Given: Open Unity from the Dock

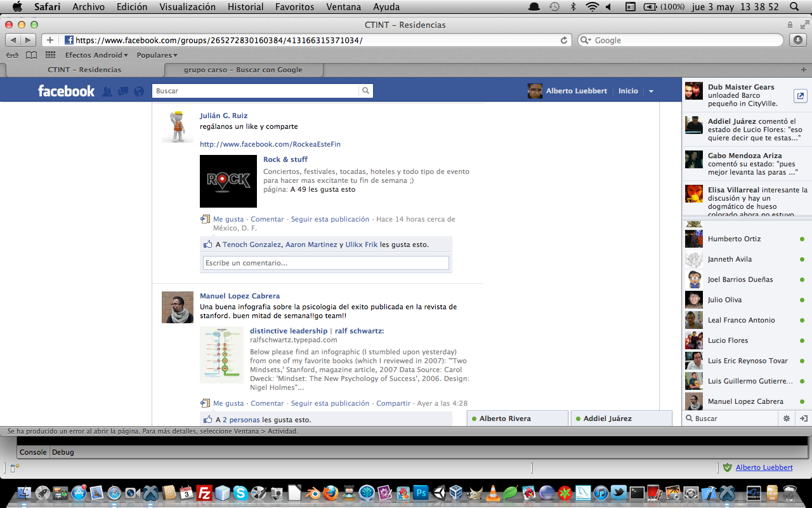Looking at the screenshot, I should pos(438,493).
